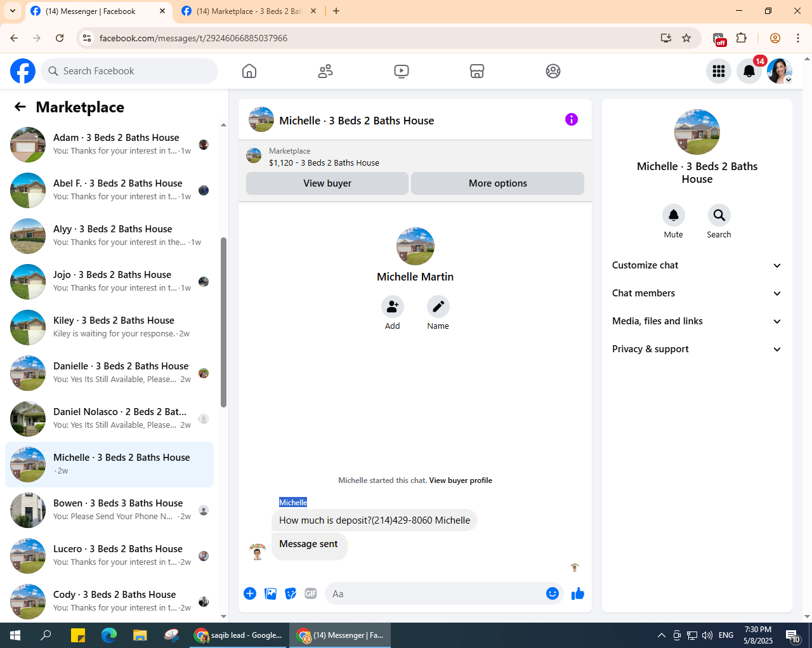Image resolution: width=812 pixels, height=648 pixels.
Task: Choose a GIF in composer
Action: (311, 593)
